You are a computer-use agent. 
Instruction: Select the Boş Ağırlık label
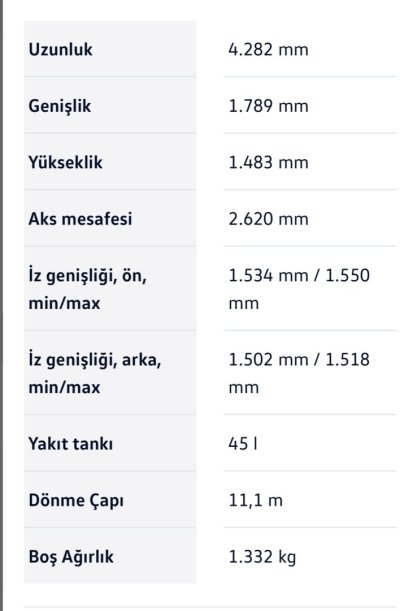click(x=71, y=557)
